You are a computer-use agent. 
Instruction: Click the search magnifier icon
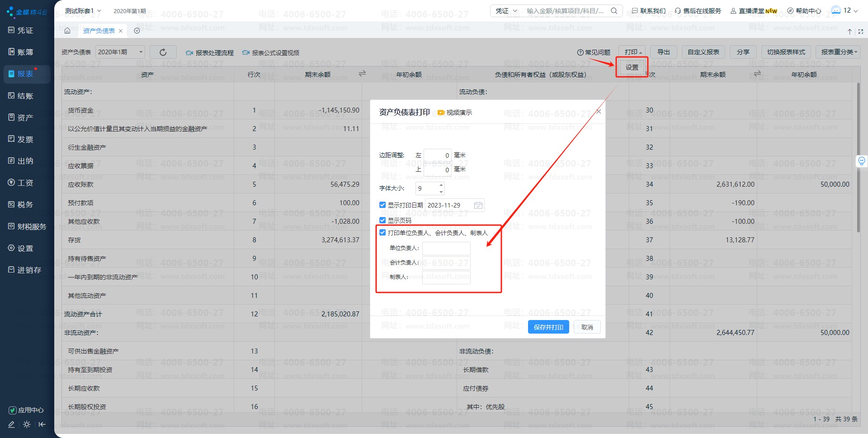point(614,11)
